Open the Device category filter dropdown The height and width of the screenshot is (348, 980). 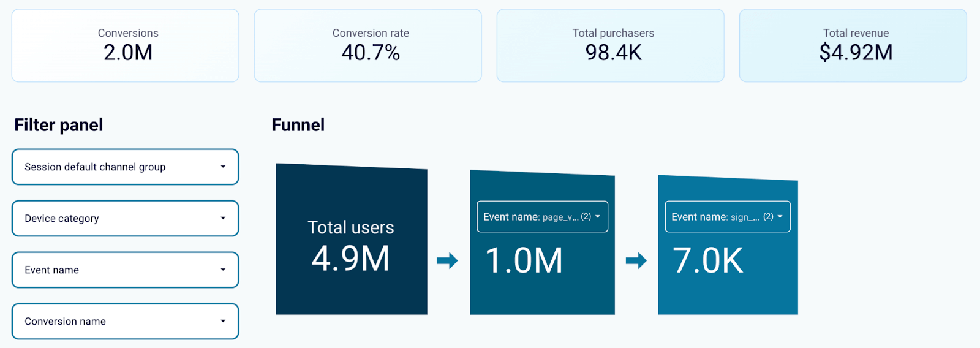pos(125,218)
